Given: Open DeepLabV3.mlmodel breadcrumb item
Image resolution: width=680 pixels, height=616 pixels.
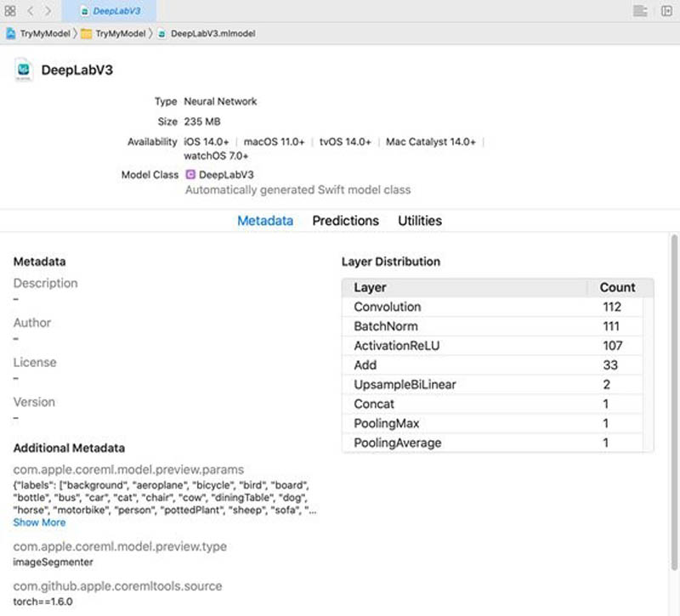Looking at the screenshot, I should pos(207,33).
